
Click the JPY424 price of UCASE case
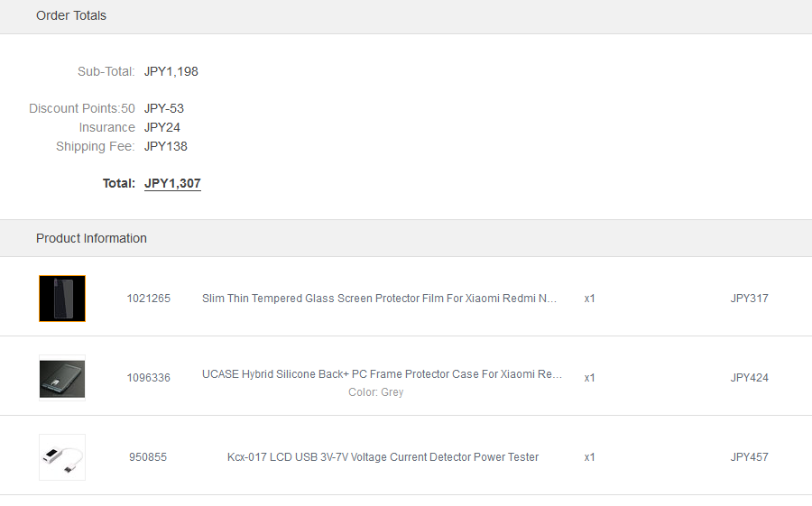(750, 378)
